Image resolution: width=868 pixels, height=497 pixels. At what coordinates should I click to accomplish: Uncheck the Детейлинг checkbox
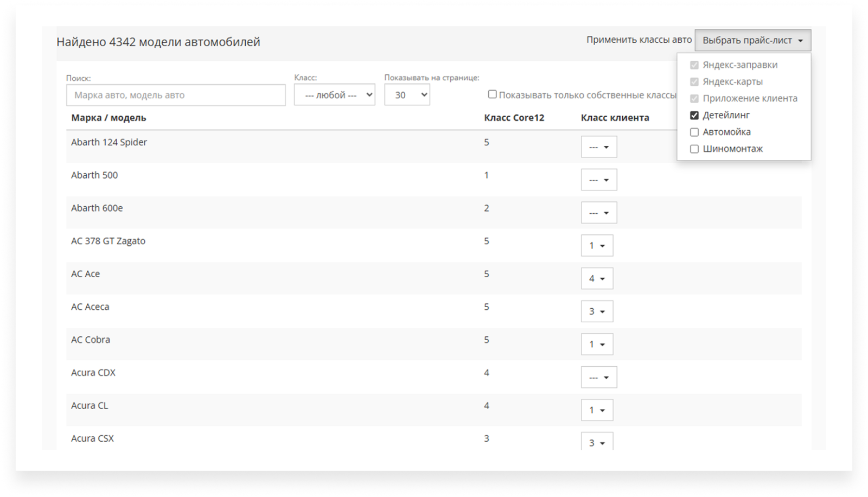pyautogui.click(x=694, y=116)
